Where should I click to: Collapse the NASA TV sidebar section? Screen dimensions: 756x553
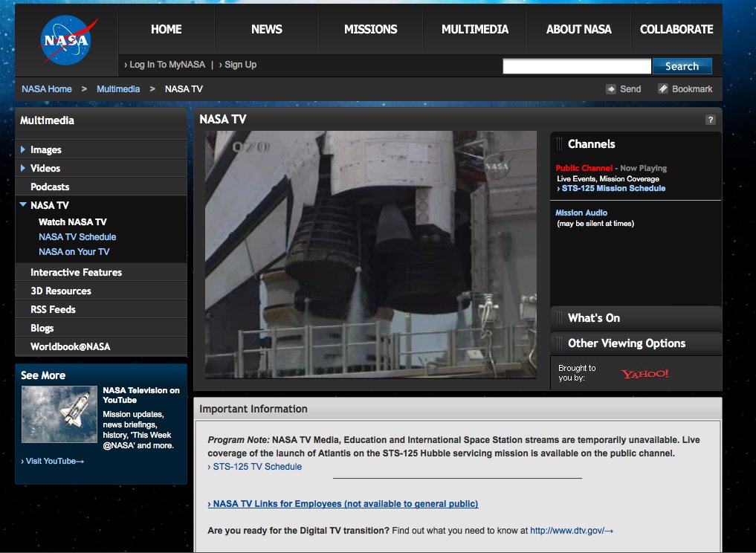[23, 205]
